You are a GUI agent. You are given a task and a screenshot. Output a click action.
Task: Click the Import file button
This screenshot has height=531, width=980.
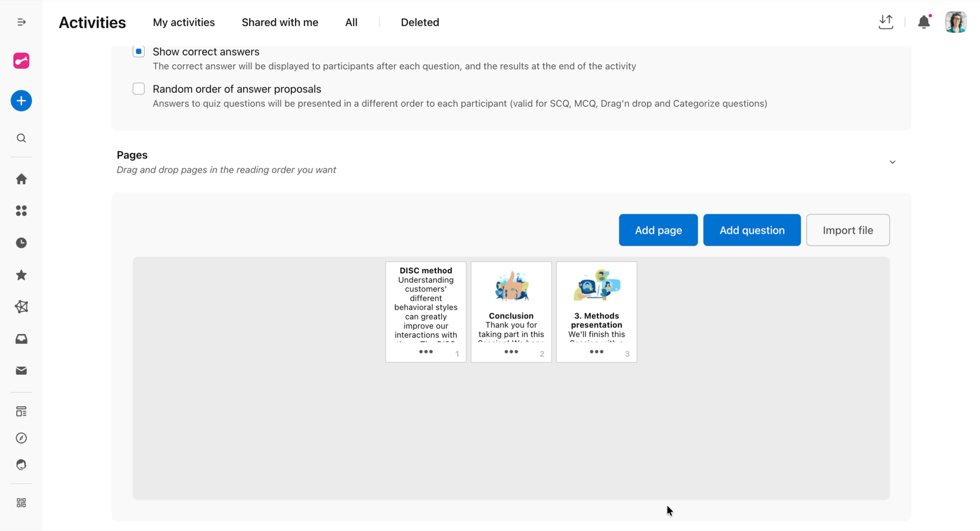point(848,230)
